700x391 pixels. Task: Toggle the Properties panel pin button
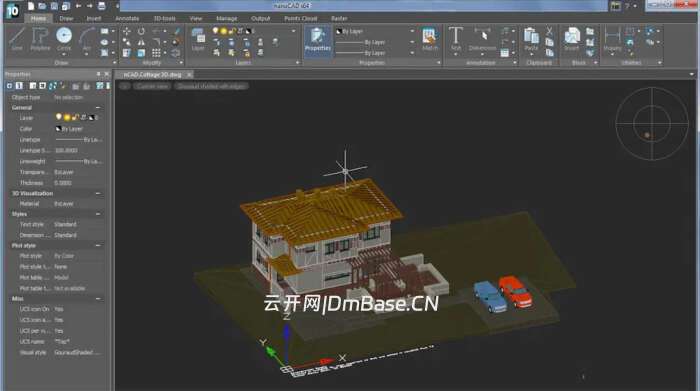[x=98, y=74]
